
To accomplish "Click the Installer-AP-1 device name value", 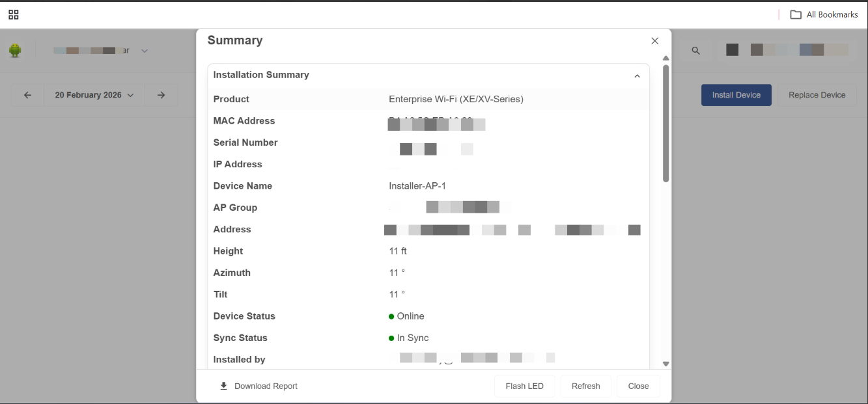I will [x=417, y=186].
